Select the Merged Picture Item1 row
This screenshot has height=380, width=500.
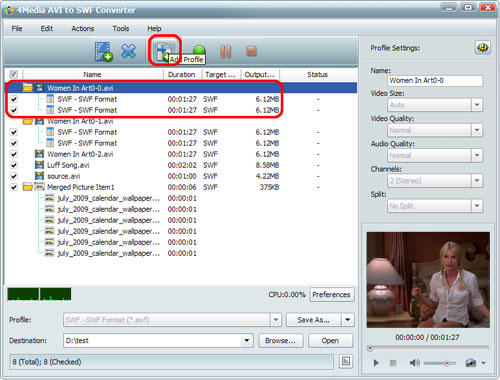tap(180, 187)
